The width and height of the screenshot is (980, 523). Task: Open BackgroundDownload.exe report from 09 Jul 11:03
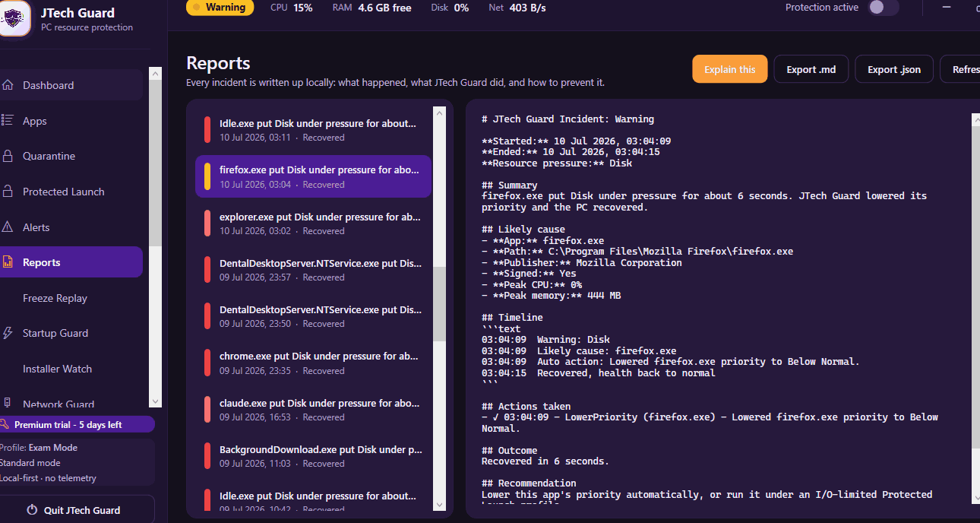pyautogui.click(x=313, y=456)
